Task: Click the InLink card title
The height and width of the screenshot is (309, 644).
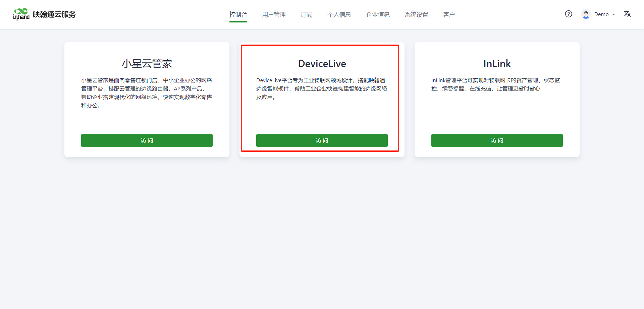Action: (497, 64)
